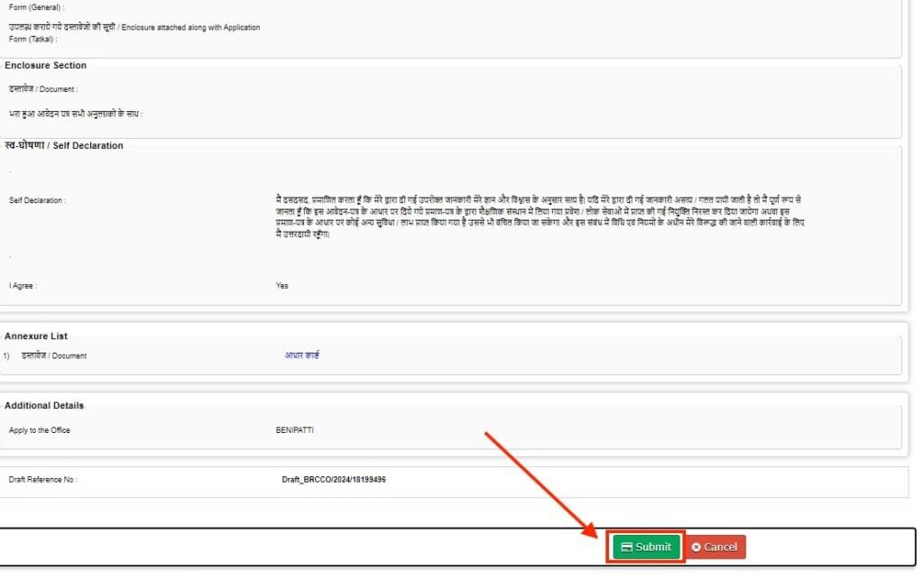Click the red Cancel button
Viewport: 924px width, 580px height.
715,547
